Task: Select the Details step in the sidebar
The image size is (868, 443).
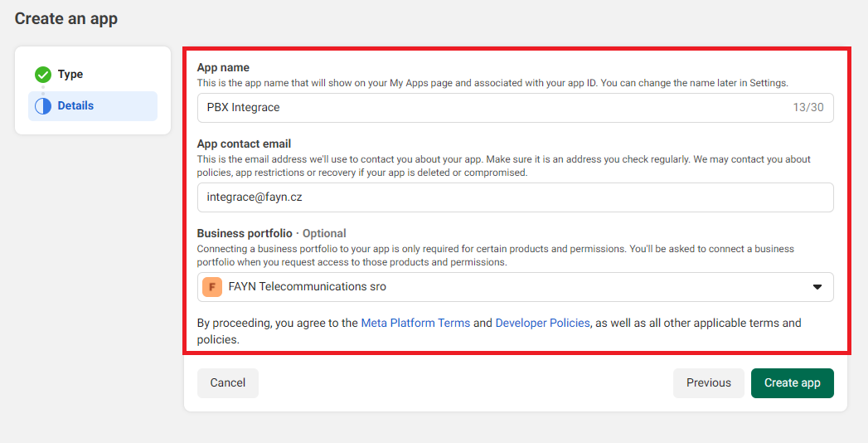Action: (x=75, y=106)
